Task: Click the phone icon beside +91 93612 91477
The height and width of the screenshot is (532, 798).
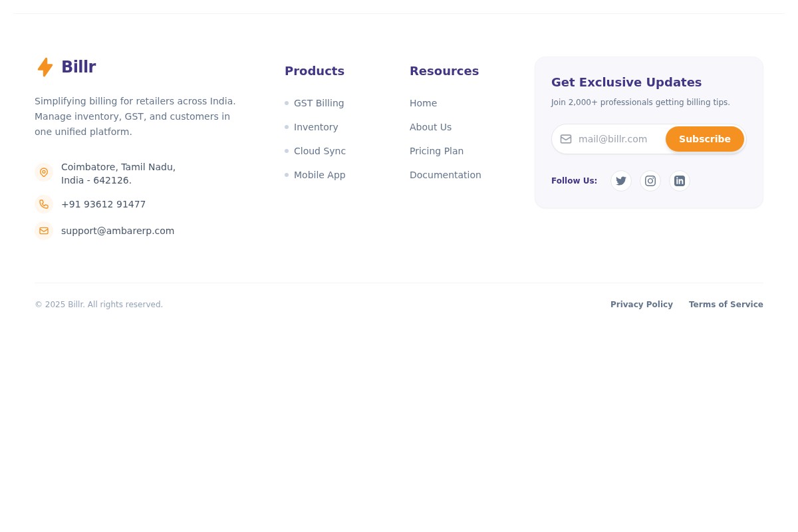Action: [44, 204]
